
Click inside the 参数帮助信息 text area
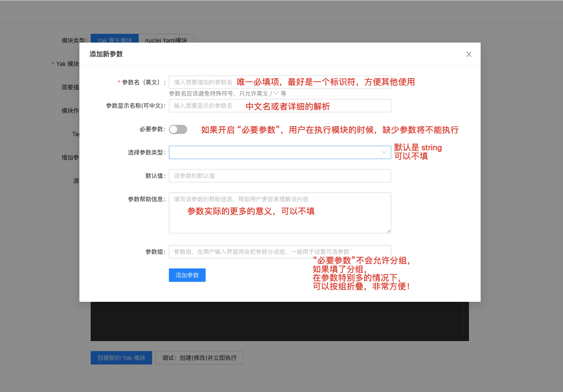[280, 221]
